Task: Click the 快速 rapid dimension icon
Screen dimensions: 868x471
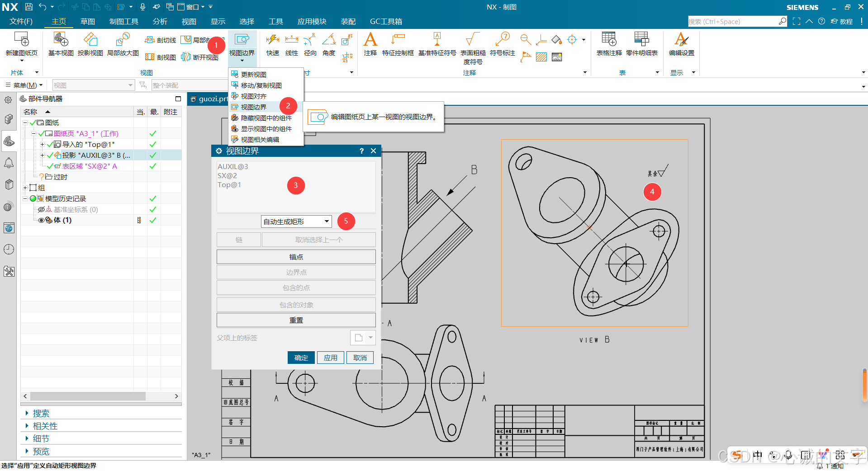Action: pos(272,39)
